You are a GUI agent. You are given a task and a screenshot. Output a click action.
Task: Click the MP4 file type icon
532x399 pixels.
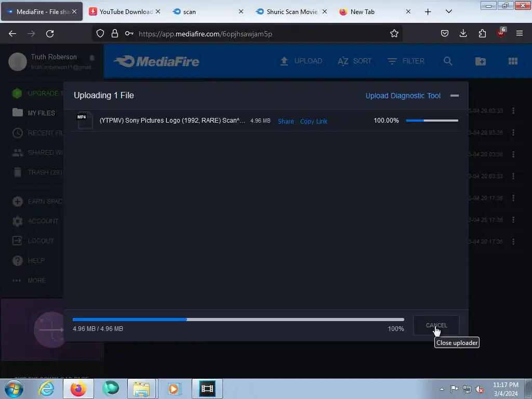(85, 121)
